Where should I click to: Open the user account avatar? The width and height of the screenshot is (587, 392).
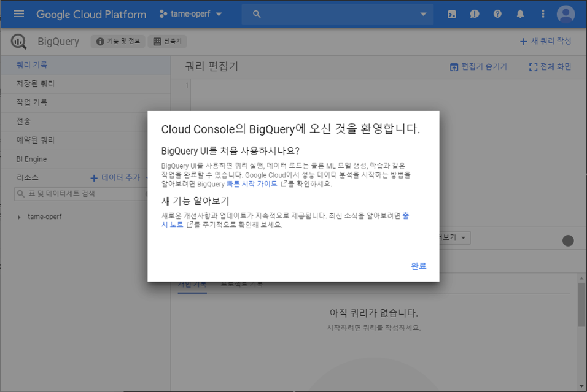tap(566, 14)
